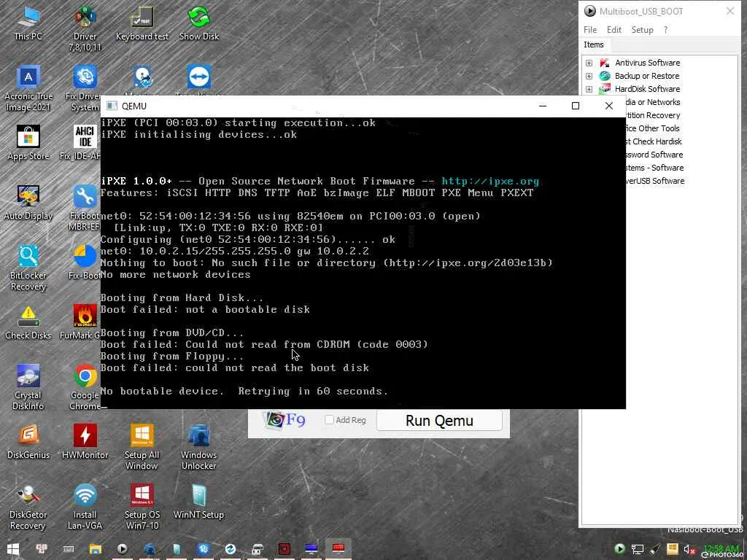The height and width of the screenshot is (560, 747).
Task: Open the network tray icon
Action: pos(638,550)
